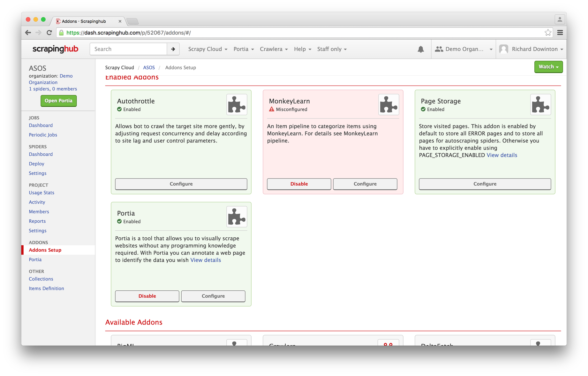588x376 pixels.
Task: Click the MonkeyLearn Misconfigured warning icon
Action: point(272,109)
